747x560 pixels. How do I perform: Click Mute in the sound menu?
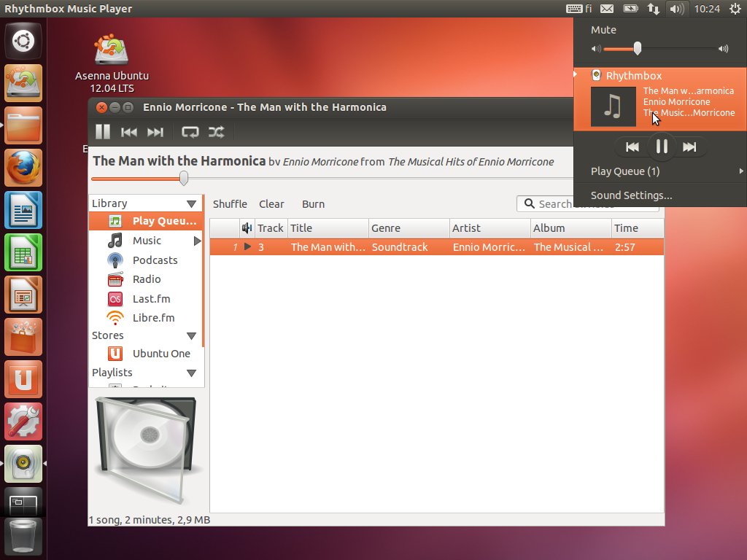click(603, 29)
